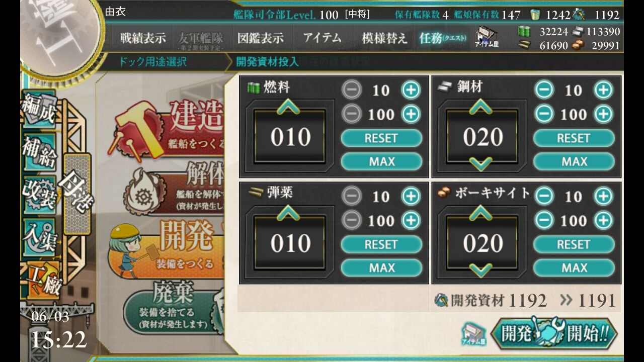Open the 改装 remodel icon

coord(39,194)
